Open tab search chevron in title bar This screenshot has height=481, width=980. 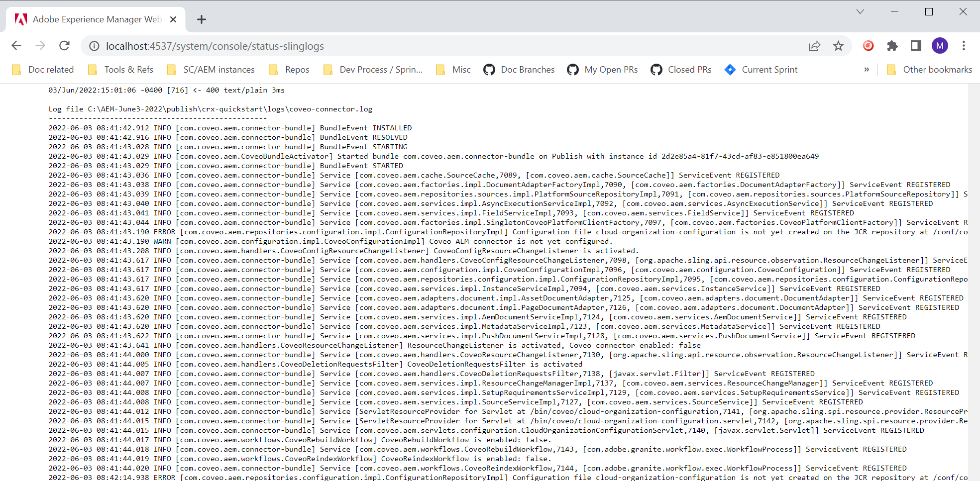point(860,11)
